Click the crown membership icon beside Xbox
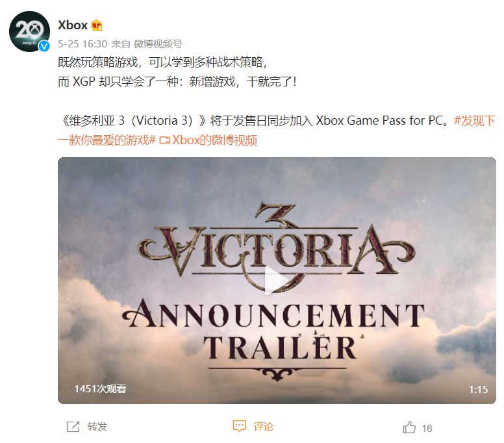The height and width of the screenshot is (443, 504). 96,25
